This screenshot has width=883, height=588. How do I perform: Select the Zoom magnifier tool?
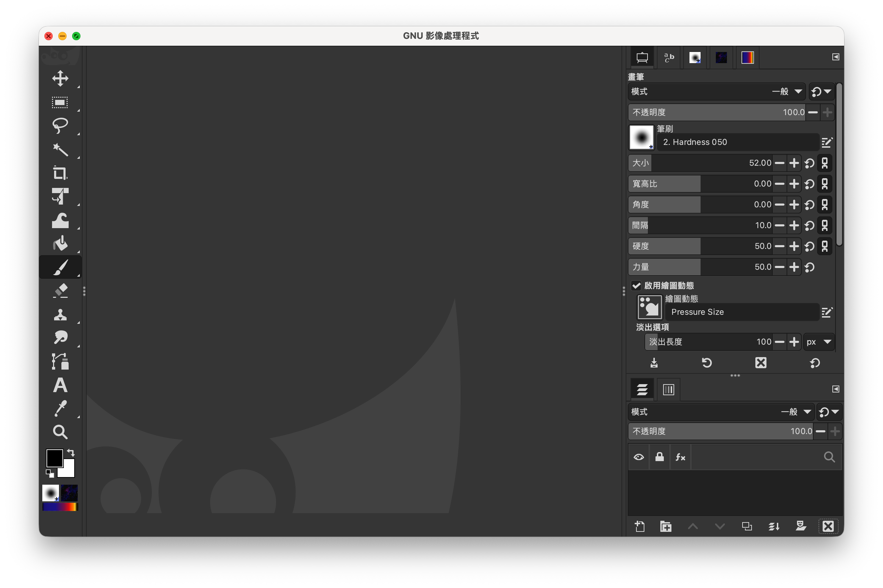(60, 432)
